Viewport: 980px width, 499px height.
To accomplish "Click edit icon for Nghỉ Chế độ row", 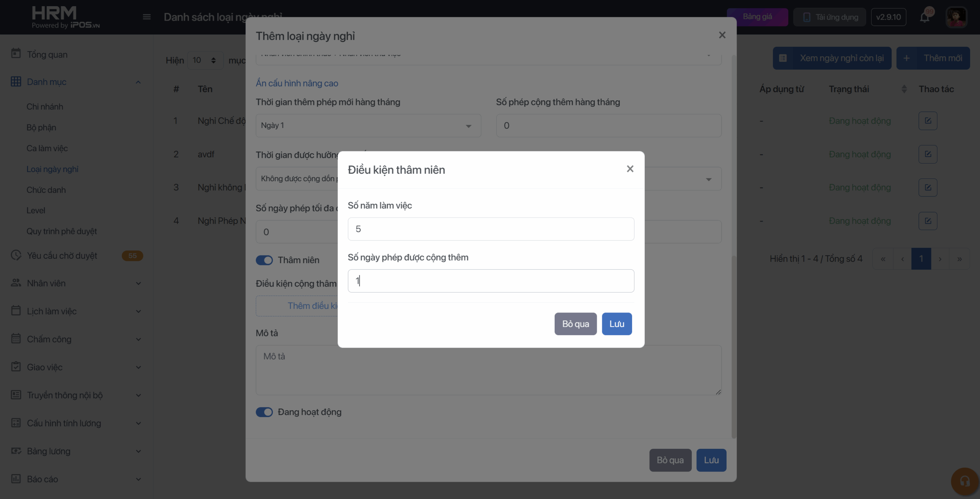I will (928, 121).
